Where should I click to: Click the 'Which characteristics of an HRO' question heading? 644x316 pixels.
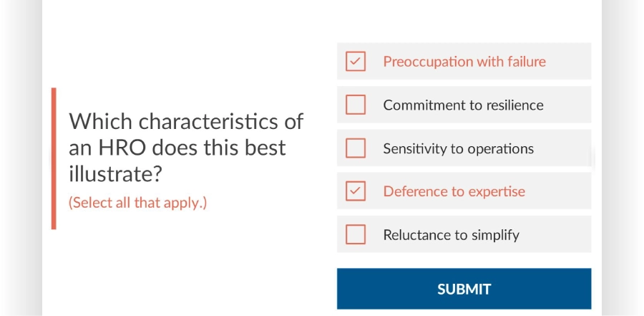[186, 148]
